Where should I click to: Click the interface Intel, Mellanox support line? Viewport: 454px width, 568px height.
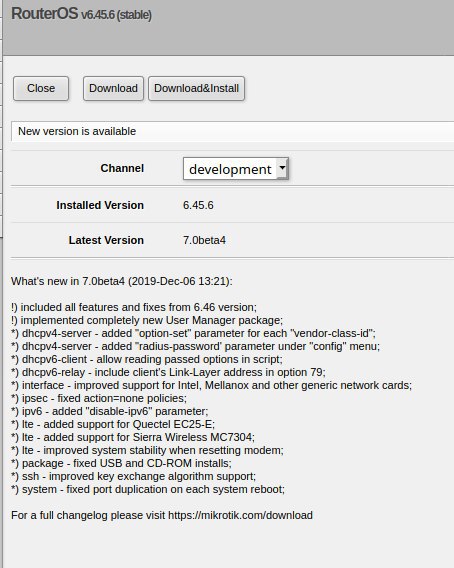click(x=212, y=385)
